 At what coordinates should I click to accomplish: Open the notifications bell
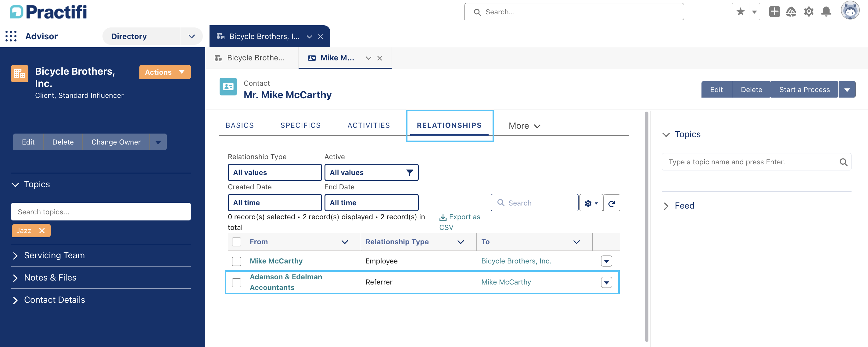click(x=826, y=12)
